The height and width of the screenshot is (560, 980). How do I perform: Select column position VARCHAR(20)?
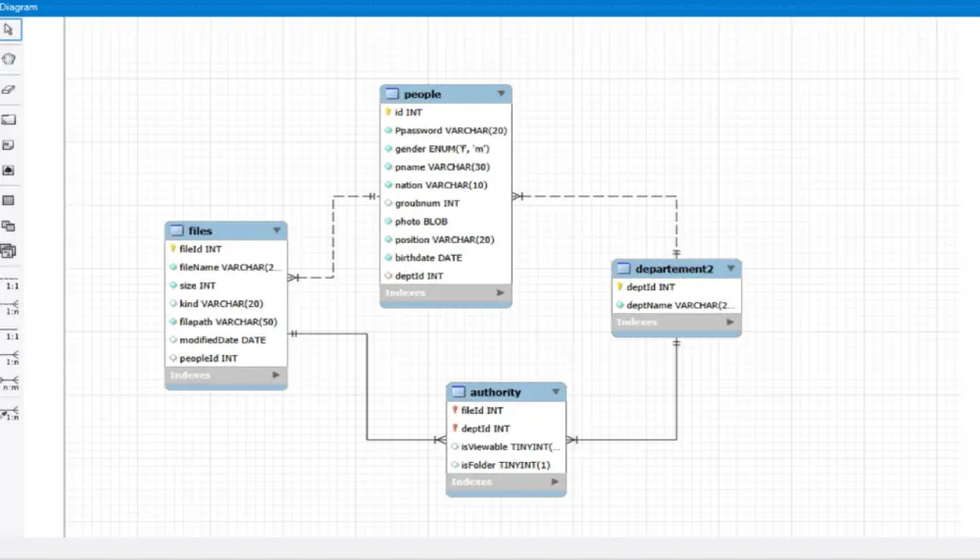[444, 239]
